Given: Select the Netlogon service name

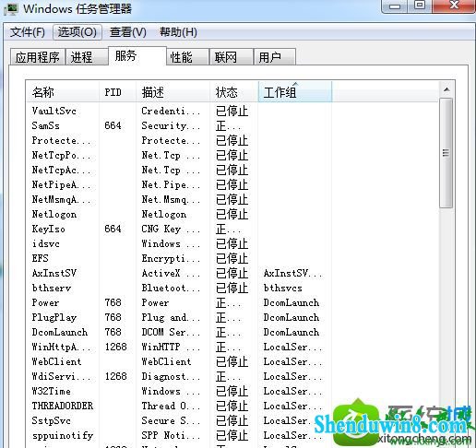Looking at the screenshot, I should [54, 214].
